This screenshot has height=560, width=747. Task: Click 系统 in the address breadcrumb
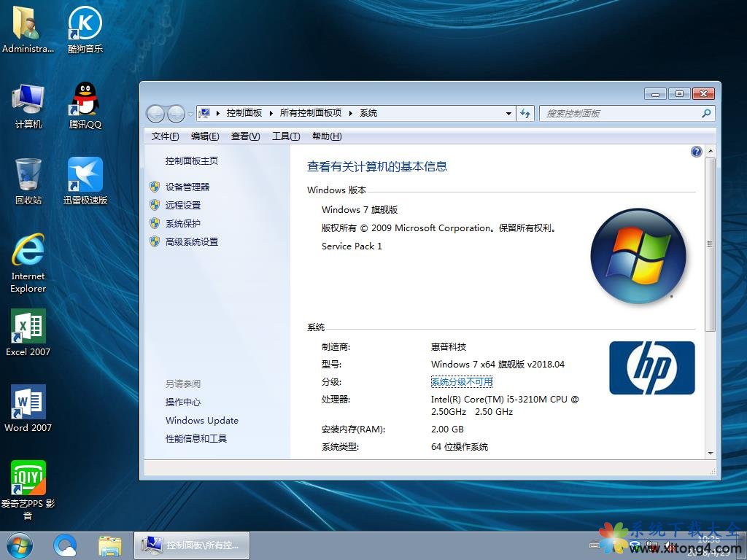pos(368,113)
